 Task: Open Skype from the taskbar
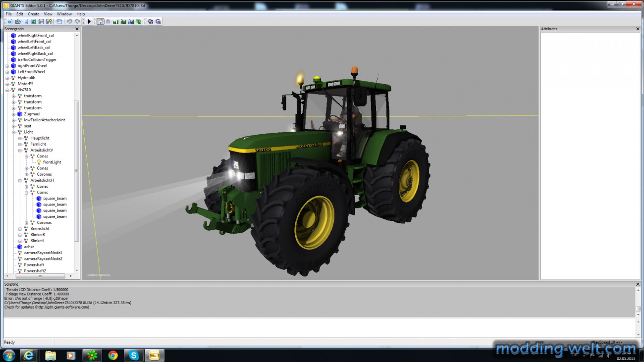point(134,355)
